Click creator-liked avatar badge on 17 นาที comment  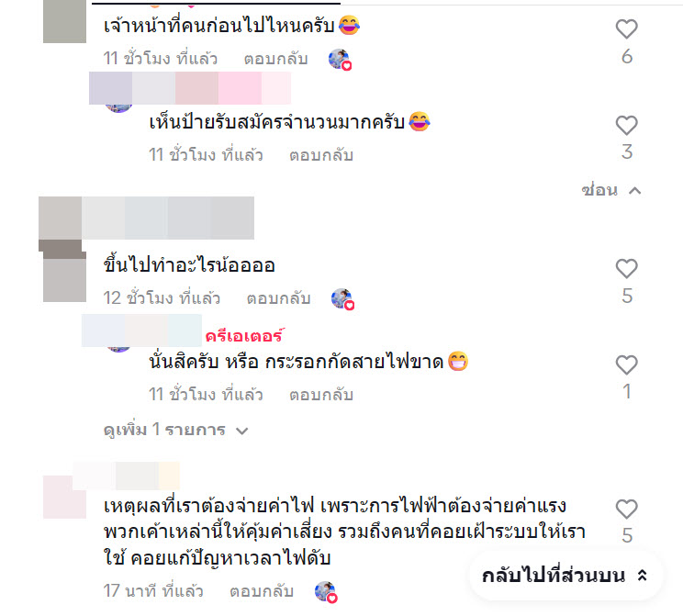tap(326, 592)
